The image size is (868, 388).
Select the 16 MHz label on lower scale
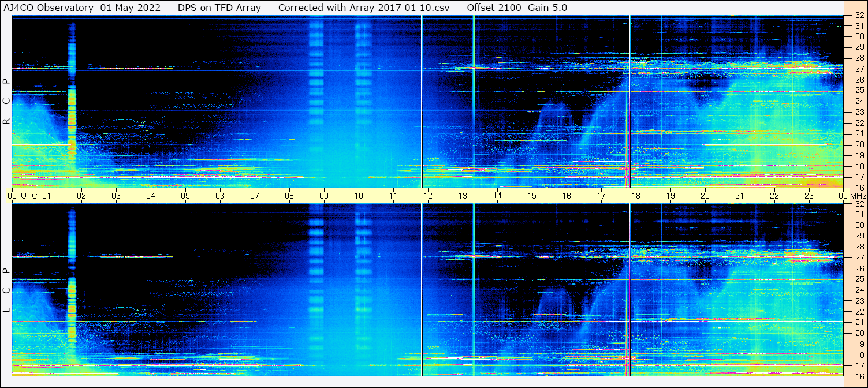coord(859,376)
